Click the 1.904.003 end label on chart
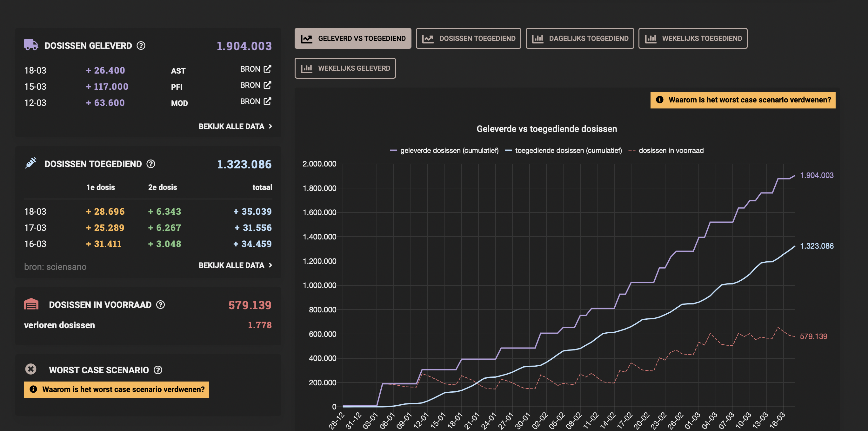This screenshot has height=431, width=868. point(816,175)
